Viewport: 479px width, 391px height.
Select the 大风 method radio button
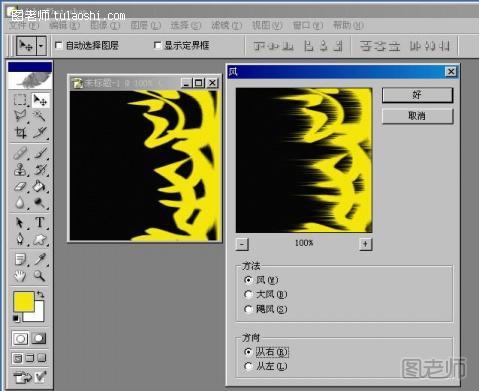248,294
